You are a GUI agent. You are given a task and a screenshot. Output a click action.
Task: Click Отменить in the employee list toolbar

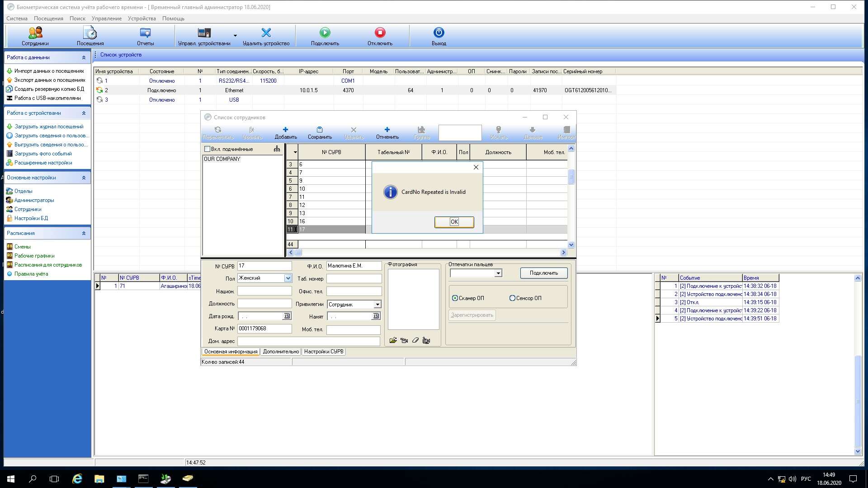pos(387,133)
